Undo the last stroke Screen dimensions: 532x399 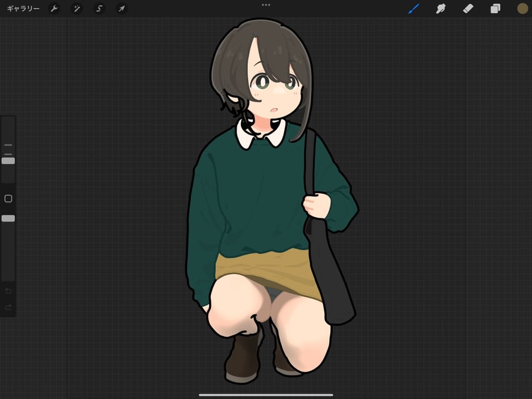point(8,291)
